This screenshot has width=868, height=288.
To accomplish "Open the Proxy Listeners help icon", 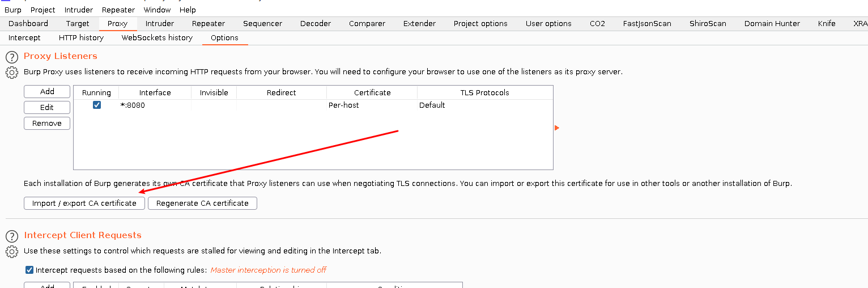I will pos(12,57).
